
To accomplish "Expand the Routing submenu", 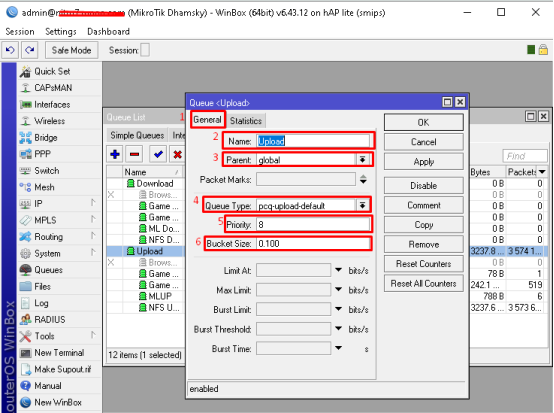I will click(93, 236).
